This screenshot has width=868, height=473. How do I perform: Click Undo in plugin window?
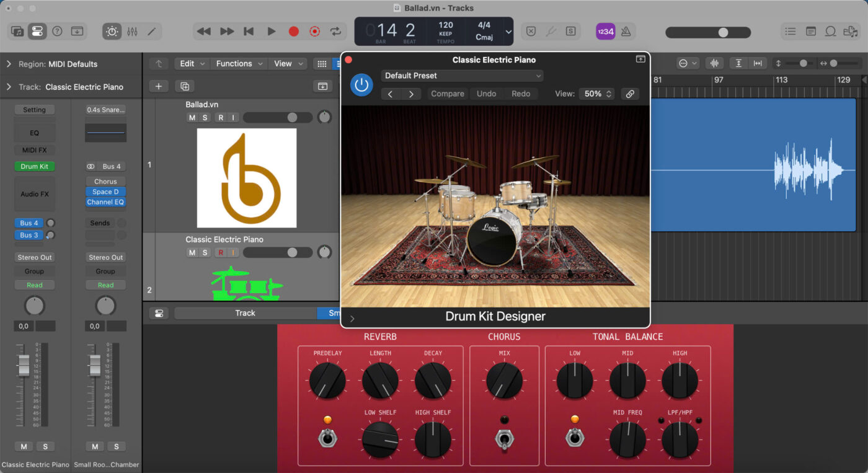point(486,94)
